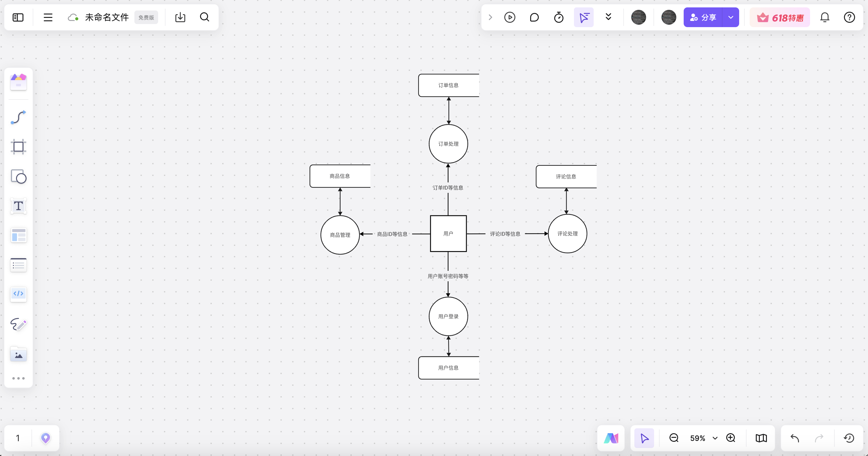Screen dimensions: 868x456
Task: Select the 订单处理 circle node
Action: (x=448, y=144)
